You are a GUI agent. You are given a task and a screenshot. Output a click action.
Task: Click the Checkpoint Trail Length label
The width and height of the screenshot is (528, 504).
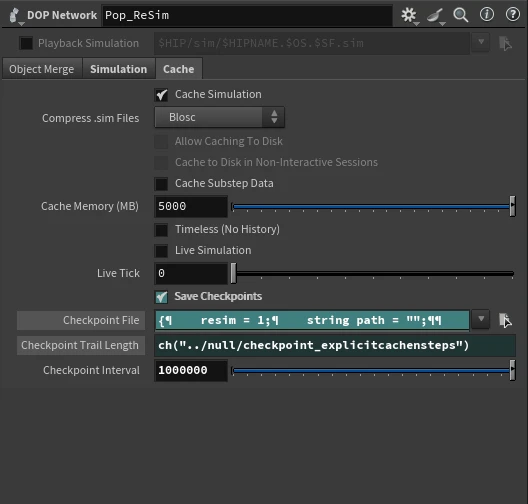(81, 345)
